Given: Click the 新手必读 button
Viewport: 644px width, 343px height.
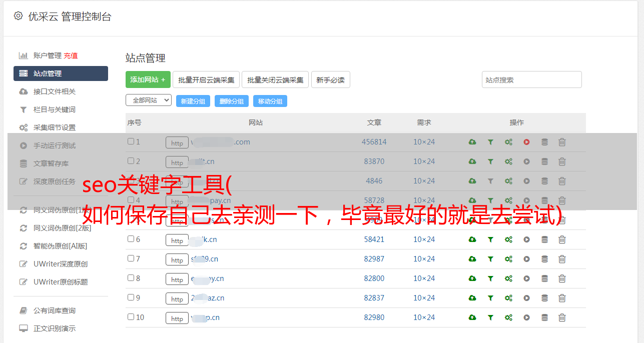Looking at the screenshot, I should tap(331, 79).
